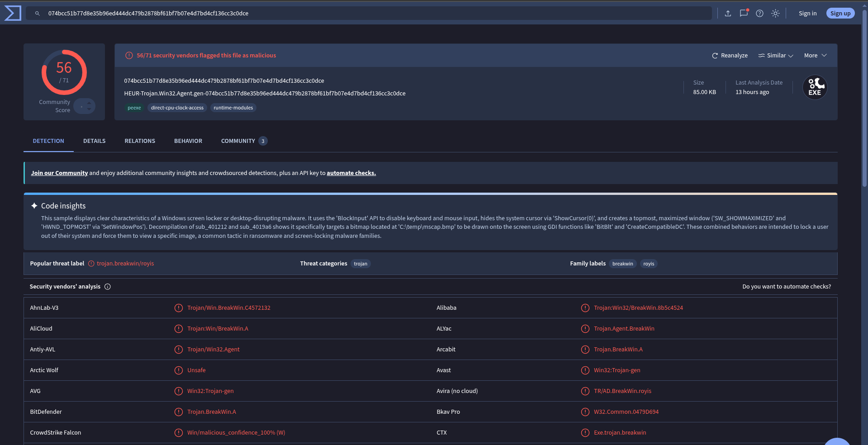The width and height of the screenshot is (868, 445).
Task: Switch to the Detection tab
Action: tap(48, 141)
